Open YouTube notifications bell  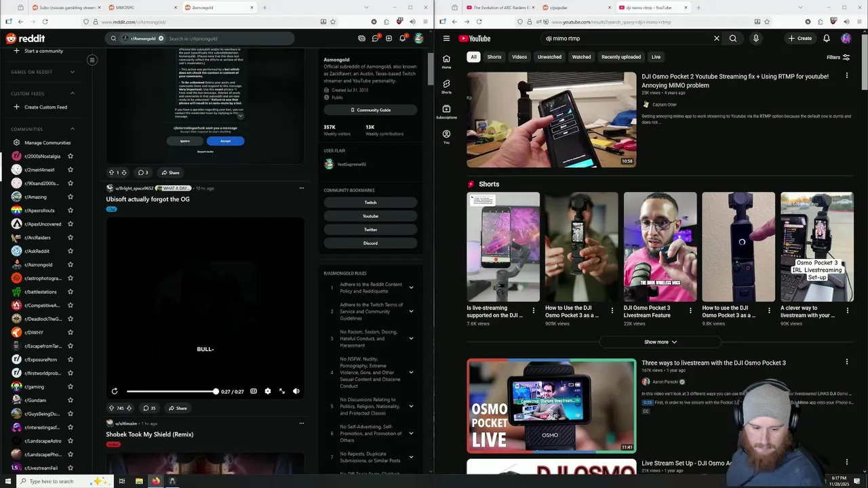click(827, 39)
